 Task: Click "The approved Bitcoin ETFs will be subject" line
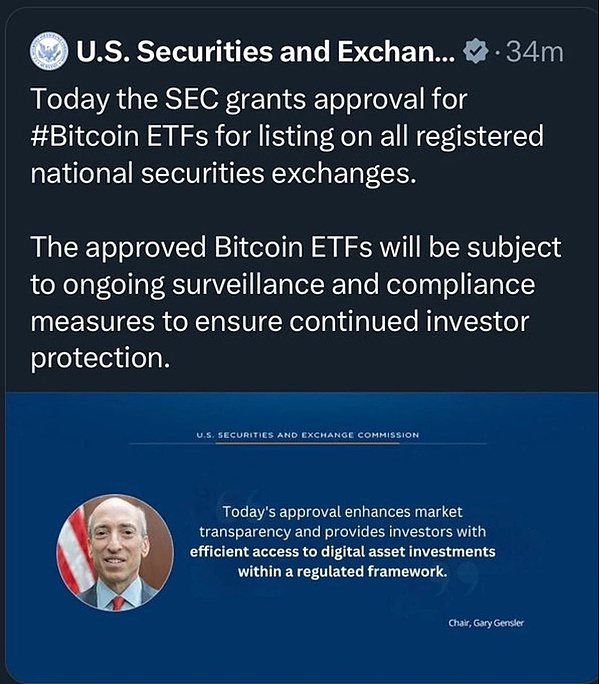pos(296,247)
